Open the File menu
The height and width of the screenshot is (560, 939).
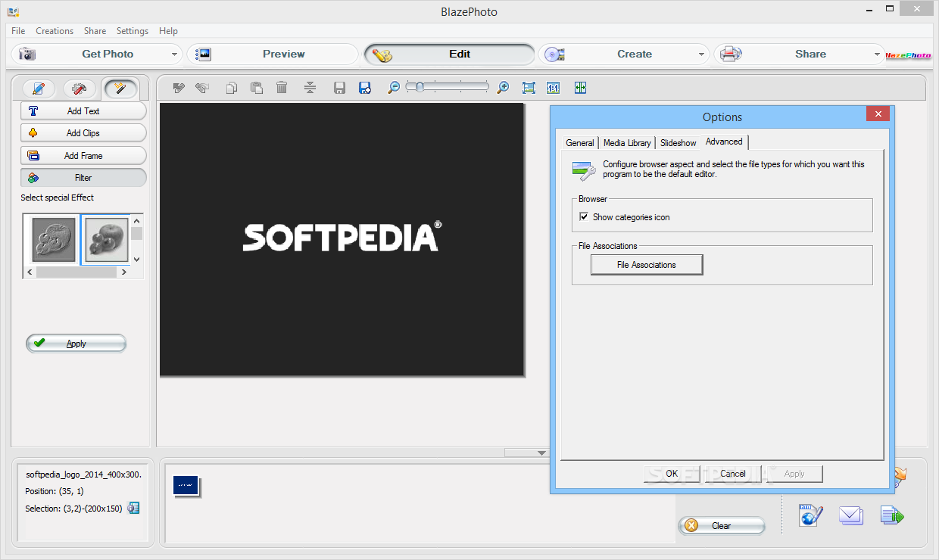pyautogui.click(x=18, y=31)
